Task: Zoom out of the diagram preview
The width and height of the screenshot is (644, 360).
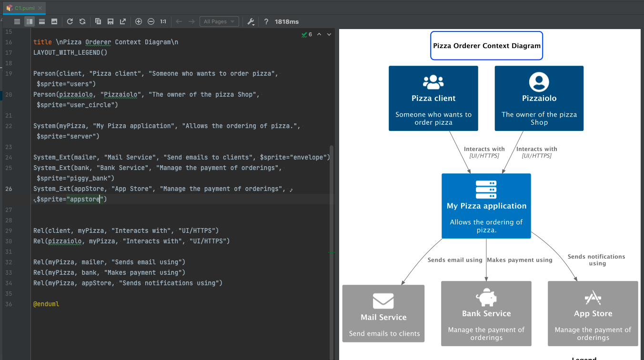Action: tap(151, 21)
